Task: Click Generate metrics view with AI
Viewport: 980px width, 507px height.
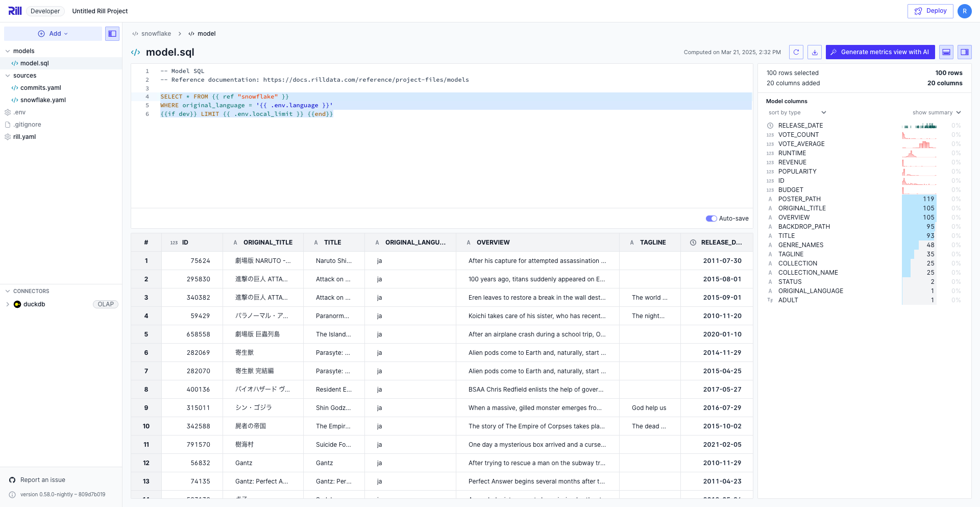Action: click(x=880, y=52)
